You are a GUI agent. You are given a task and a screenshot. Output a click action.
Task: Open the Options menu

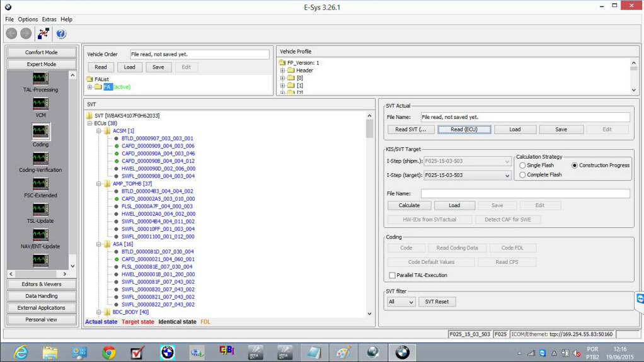coord(28,20)
